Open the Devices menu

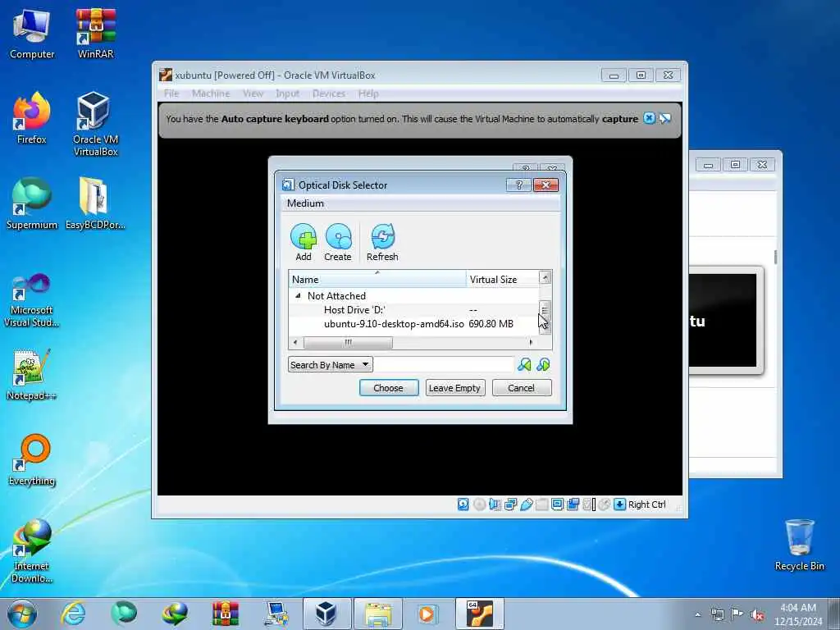[329, 94]
